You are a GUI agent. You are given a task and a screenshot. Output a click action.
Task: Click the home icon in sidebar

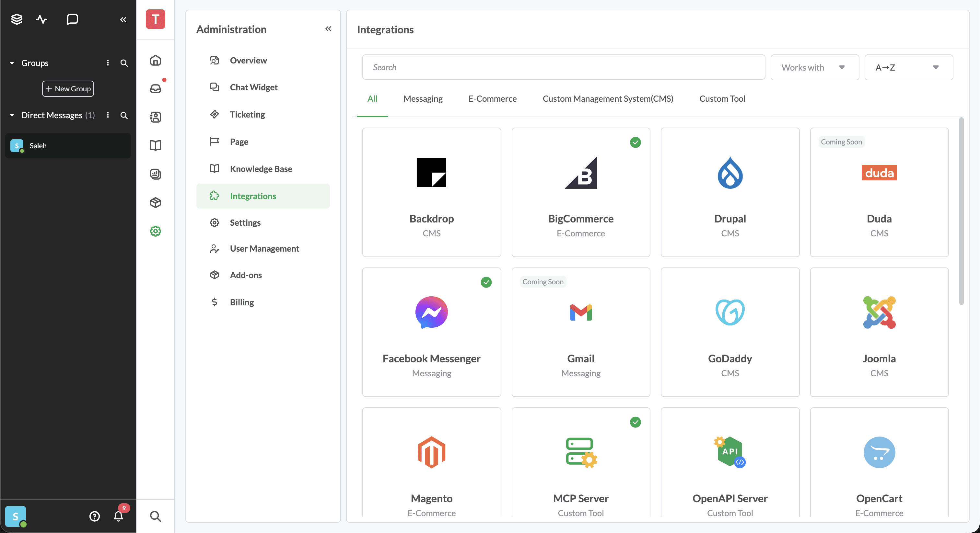156,61
